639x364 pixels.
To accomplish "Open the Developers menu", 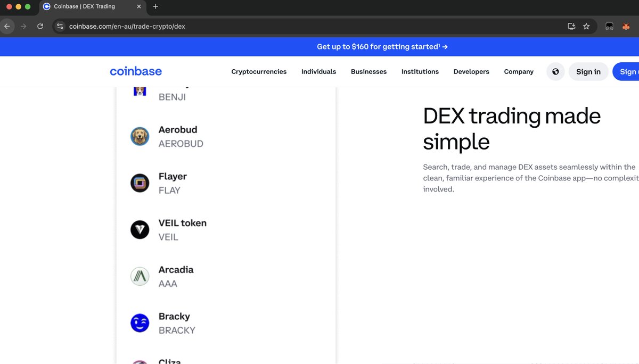I will pyautogui.click(x=471, y=72).
